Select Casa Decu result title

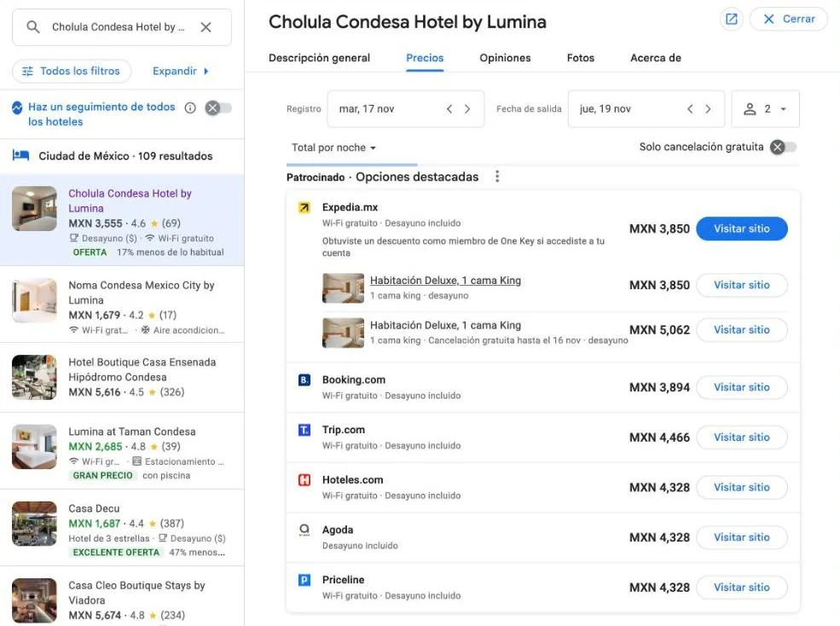[x=94, y=508]
